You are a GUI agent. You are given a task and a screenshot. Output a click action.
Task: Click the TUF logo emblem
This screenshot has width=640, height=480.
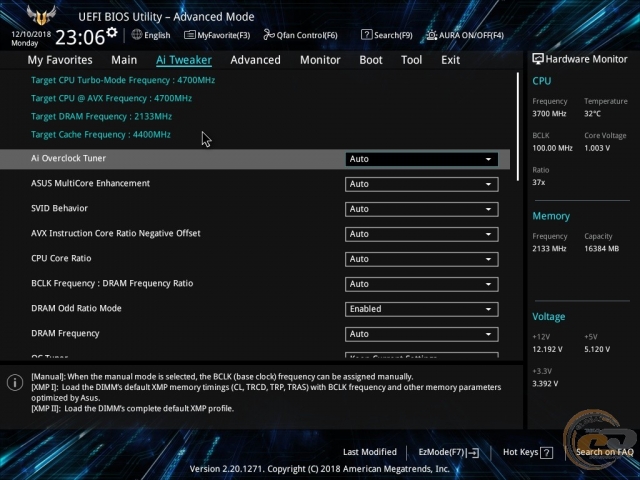click(x=41, y=15)
